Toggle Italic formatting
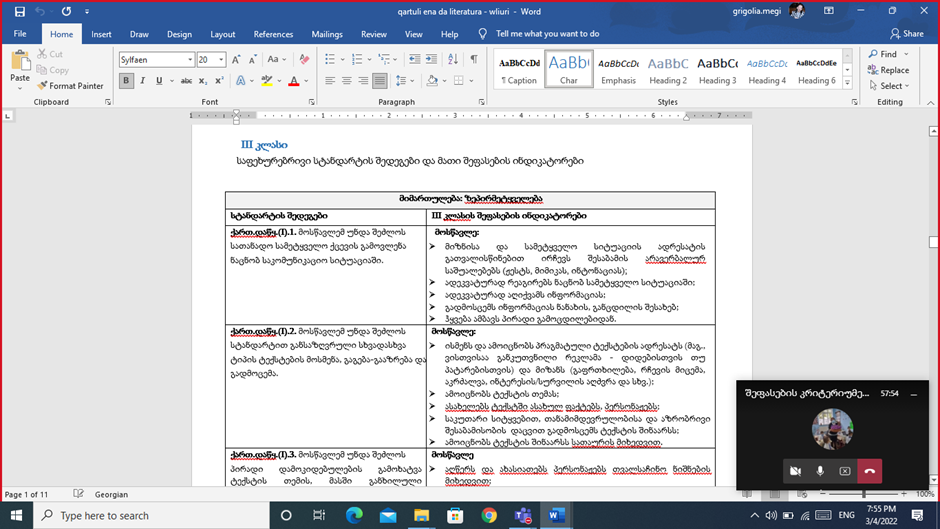 (143, 80)
